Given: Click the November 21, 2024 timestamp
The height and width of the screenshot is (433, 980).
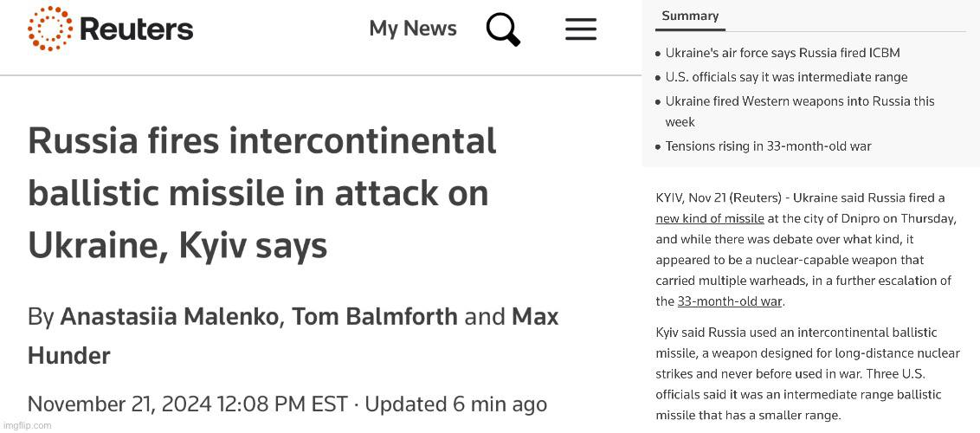Looking at the screenshot, I should click(187, 404).
